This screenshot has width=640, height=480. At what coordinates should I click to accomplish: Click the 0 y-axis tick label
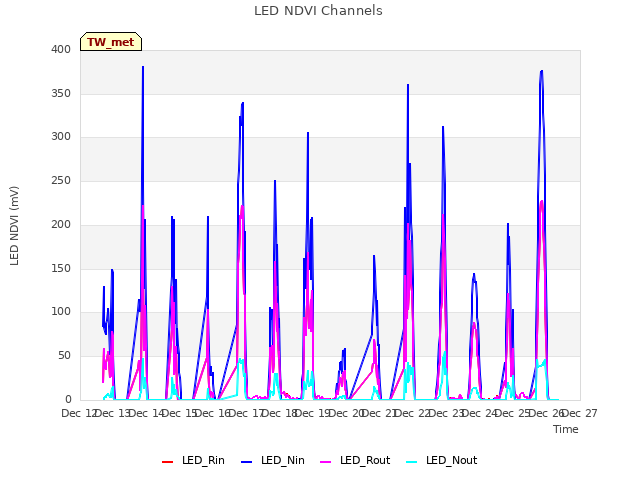point(68,399)
